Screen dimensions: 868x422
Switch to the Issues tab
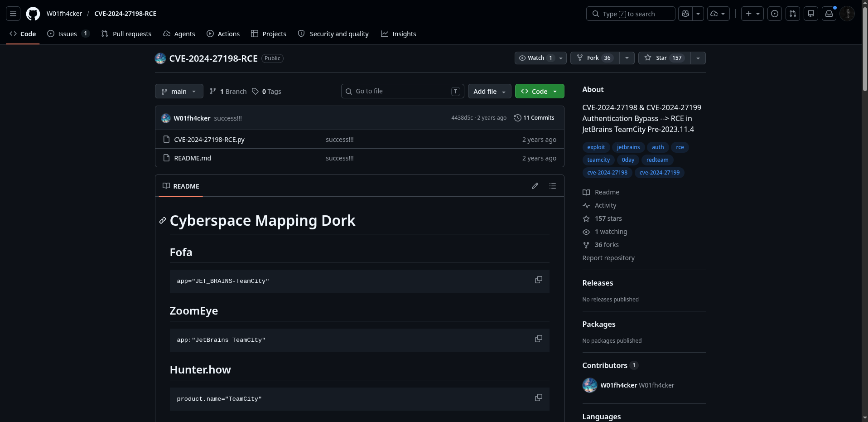[x=68, y=34]
